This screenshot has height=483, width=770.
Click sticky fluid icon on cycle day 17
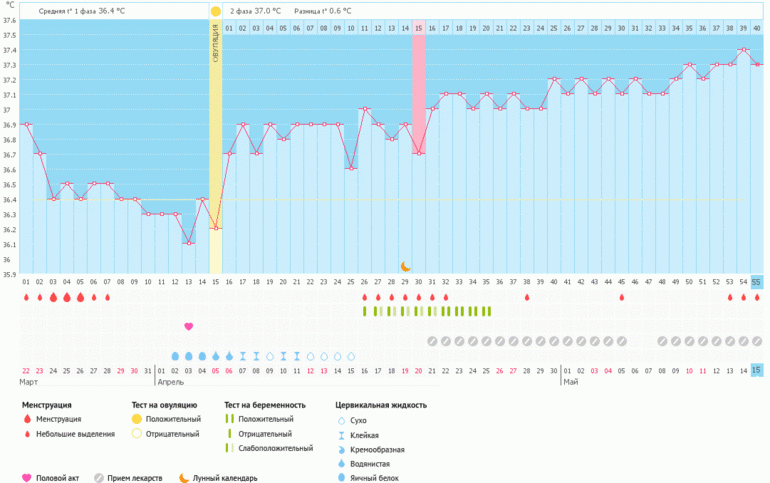click(243, 356)
